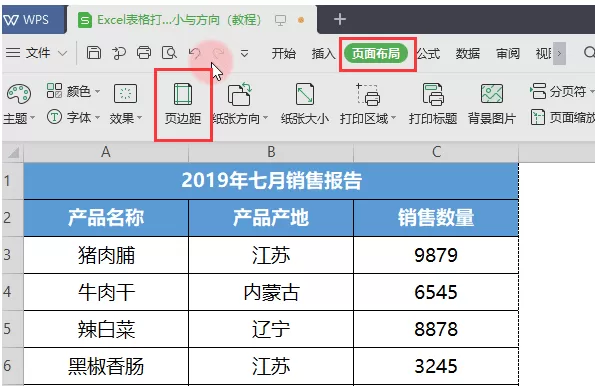Click the Undo arrow icon
The image size is (595, 386).
tap(195, 54)
